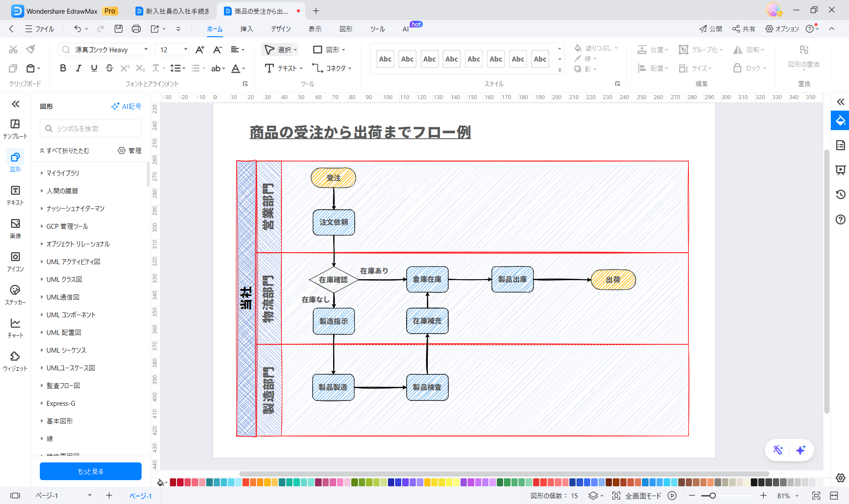The image size is (849, 504).
Task: Open the AI ribbon tab
Action: tap(406, 29)
